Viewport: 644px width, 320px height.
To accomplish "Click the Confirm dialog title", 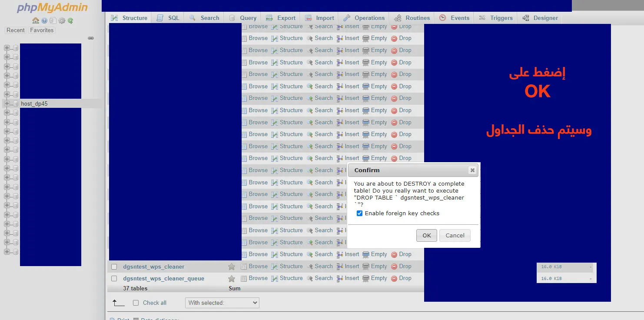I will point(367,170).
